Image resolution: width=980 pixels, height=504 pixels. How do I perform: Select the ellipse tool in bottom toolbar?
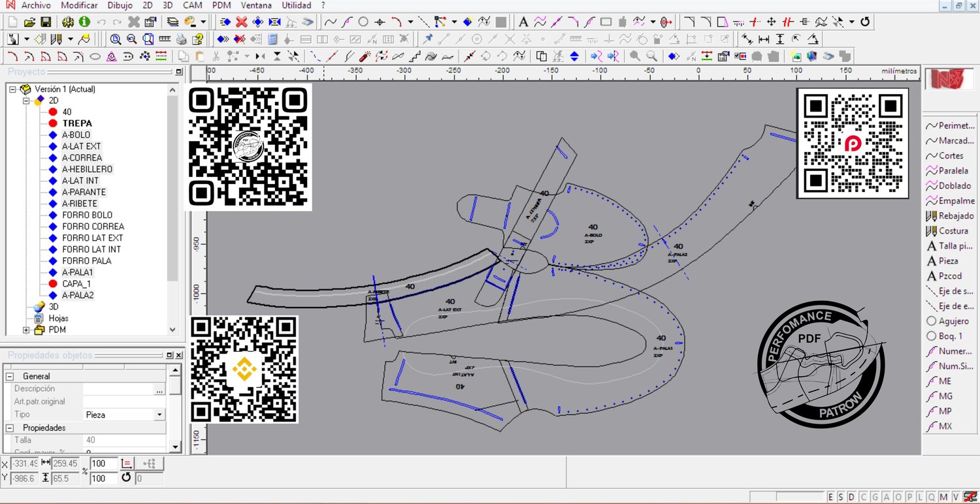(x=95, y=56)
